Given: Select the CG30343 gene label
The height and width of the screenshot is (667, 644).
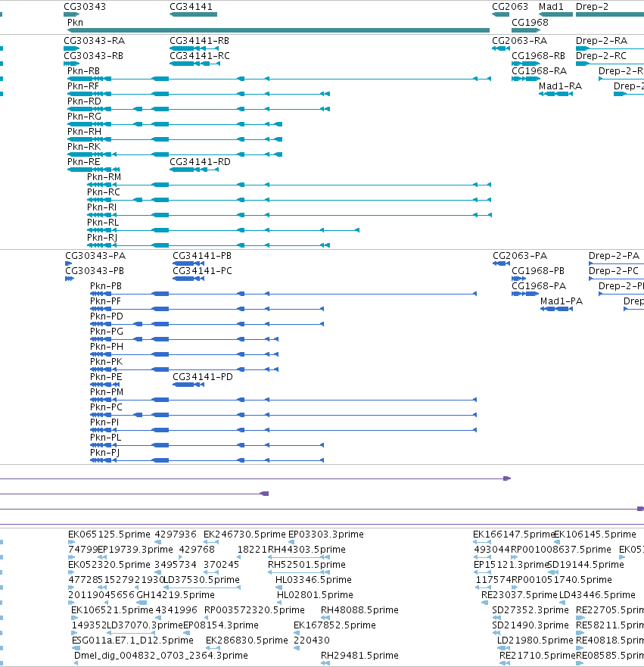Looking at the screenshot, I should (85, 7).
